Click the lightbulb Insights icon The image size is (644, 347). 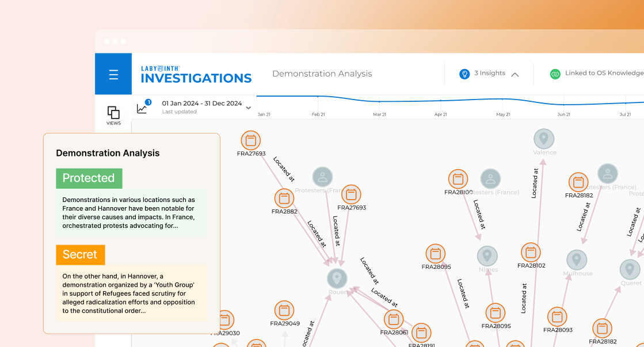(464, 74)
